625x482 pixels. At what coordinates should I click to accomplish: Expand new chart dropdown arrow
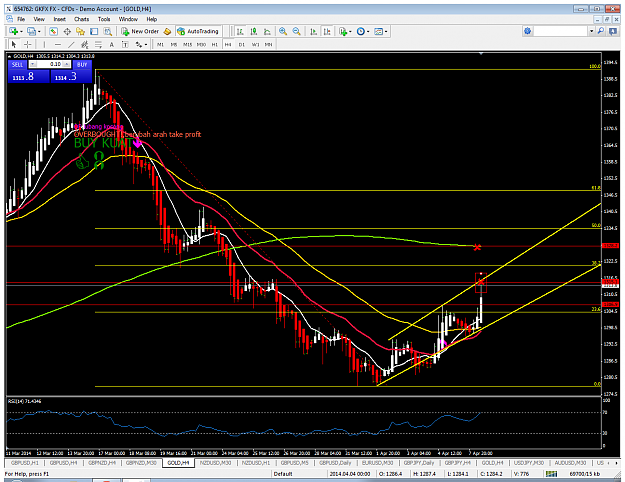point(21,31)
